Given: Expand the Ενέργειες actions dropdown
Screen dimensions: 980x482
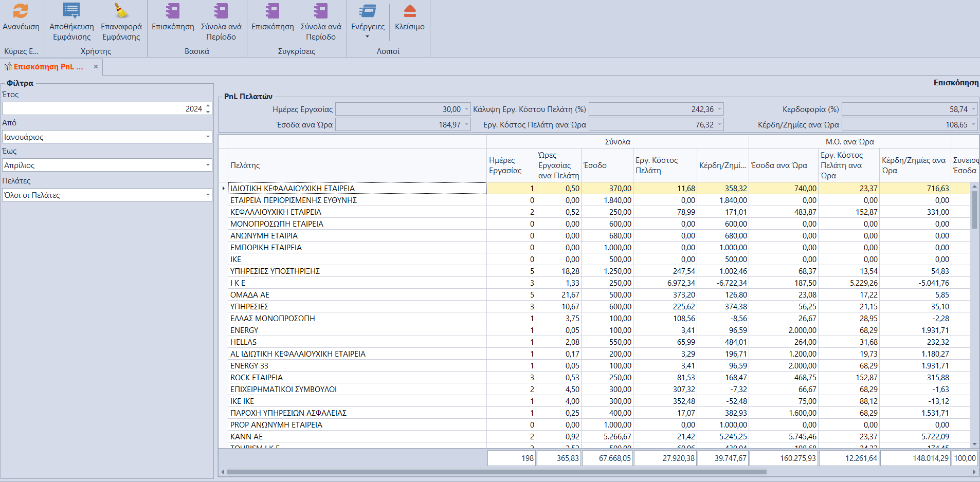Looking at the screenshot, I should [368, 36].
